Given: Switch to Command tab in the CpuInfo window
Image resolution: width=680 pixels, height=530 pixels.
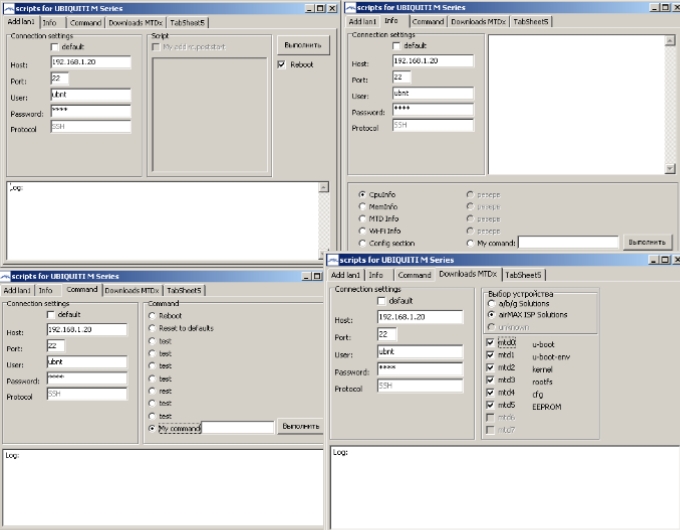Looking at the screenshot, I should 428,21.
